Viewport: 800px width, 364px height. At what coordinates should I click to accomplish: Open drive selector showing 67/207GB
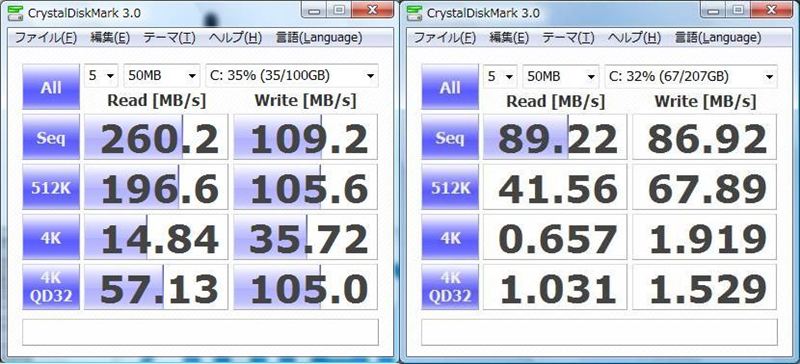[x=691, y=76]
